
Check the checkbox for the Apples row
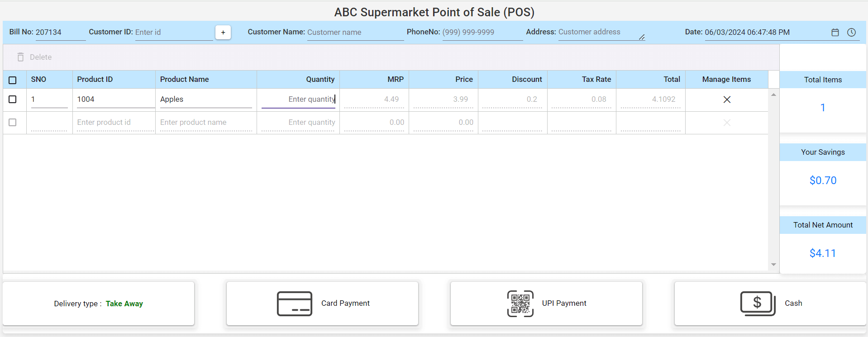tap(13, 100)
